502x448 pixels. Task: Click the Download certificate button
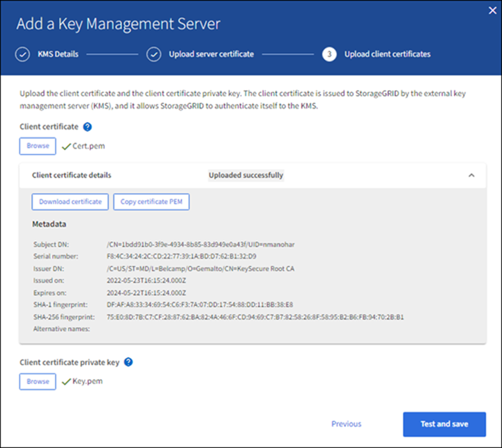(70, 201)
